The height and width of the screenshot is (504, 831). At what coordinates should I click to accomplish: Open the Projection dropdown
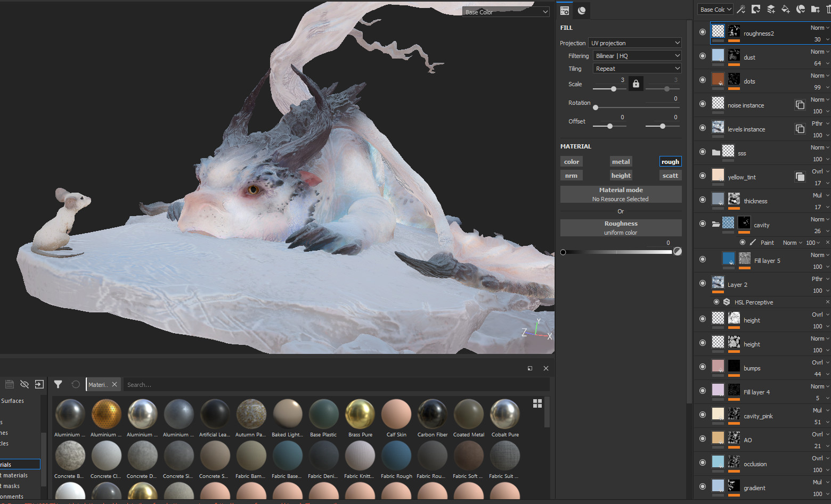[635, 43]
